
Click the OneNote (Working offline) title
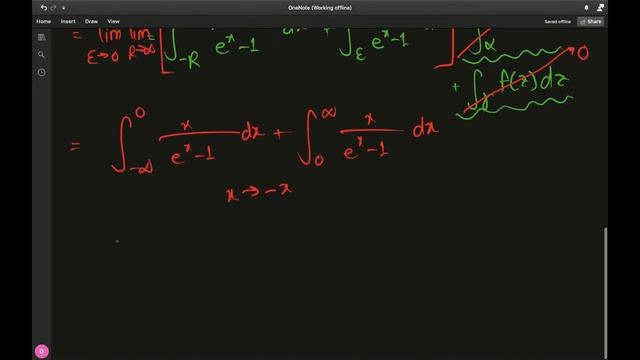click(320, 8)
